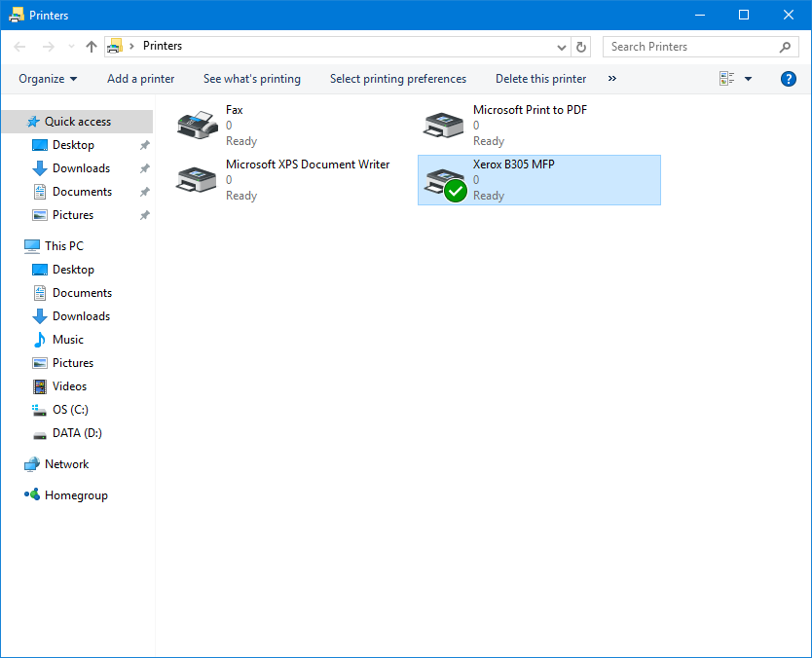Image resolution: width=812 pixels, height=658 pixels.
Task: Click Select printing preferences
Action: [x=397, y=79]
